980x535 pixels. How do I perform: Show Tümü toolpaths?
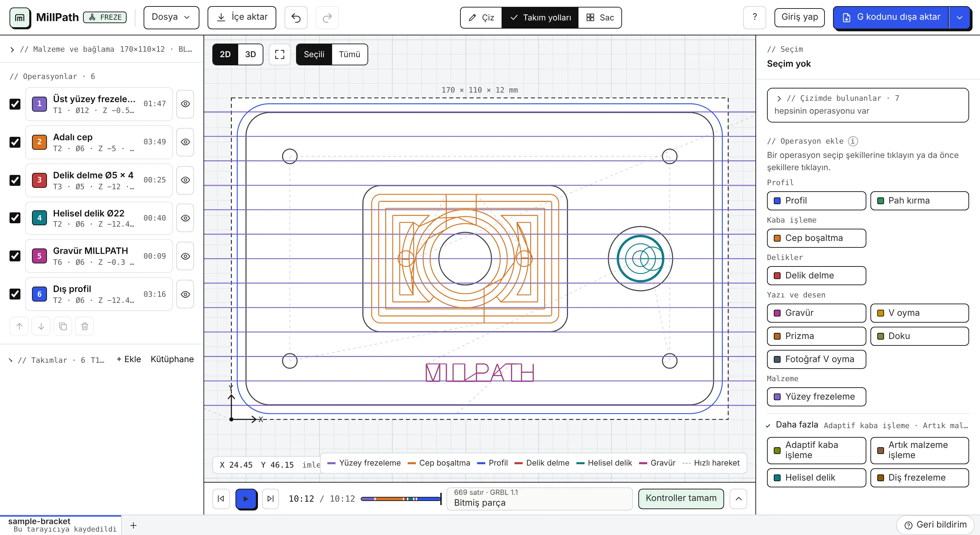pos(349,54)
